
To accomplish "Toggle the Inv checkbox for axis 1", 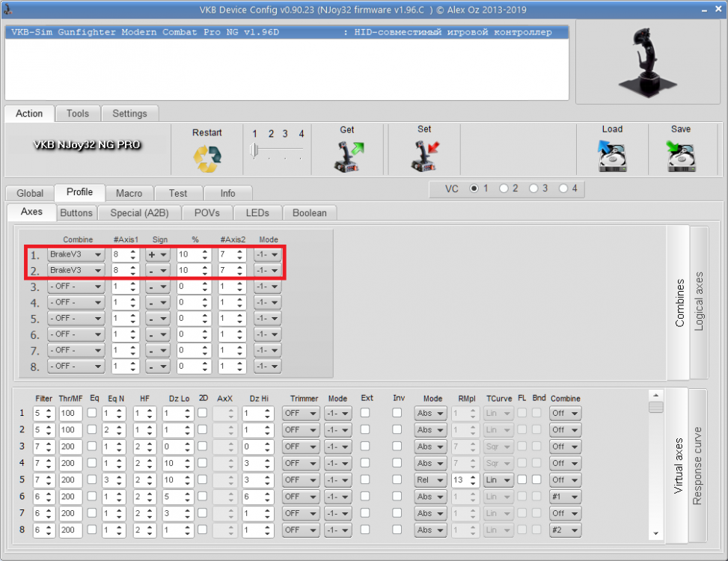I will point(397,412).
